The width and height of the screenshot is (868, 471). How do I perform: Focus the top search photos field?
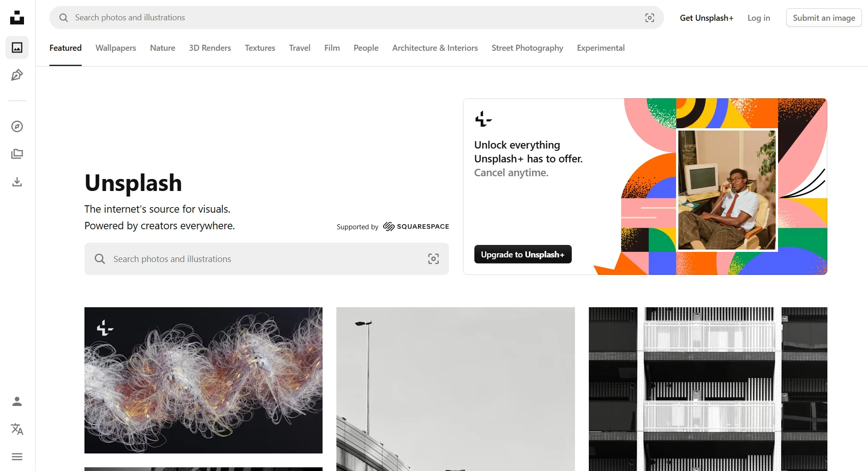(x=356, y=18)
